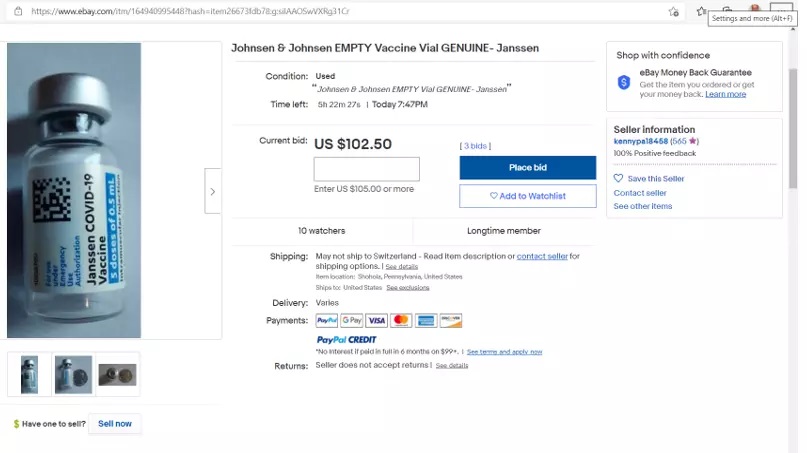Click Save this Seller link
The image size is (807, 453).
click(x=656, y=179)
